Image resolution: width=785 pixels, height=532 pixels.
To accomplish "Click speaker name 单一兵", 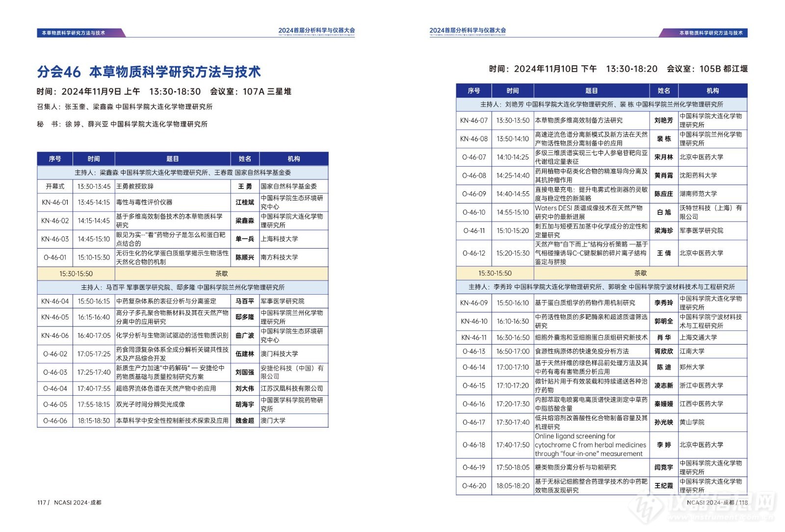I will tap(245, 239).
